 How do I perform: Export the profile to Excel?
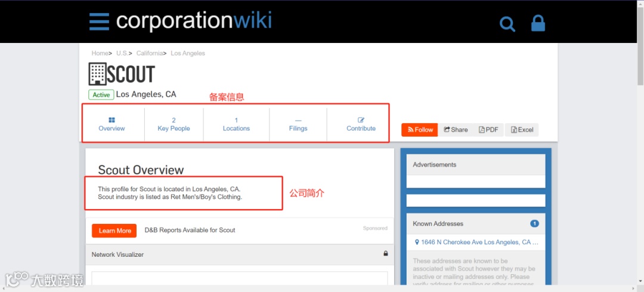tap(522, 130)
